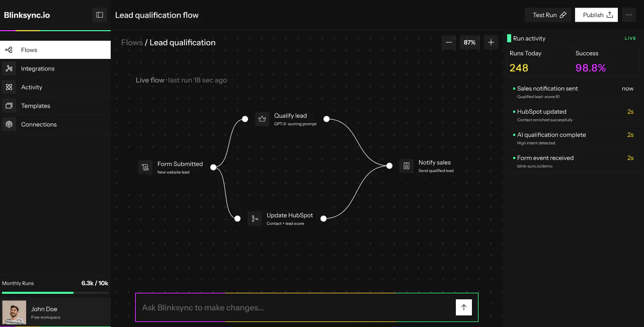The width and height of the screenshot is (644, 327).
Task: Select the Notify sales node label
Action: pyautogui.click(x=435, y=162)
